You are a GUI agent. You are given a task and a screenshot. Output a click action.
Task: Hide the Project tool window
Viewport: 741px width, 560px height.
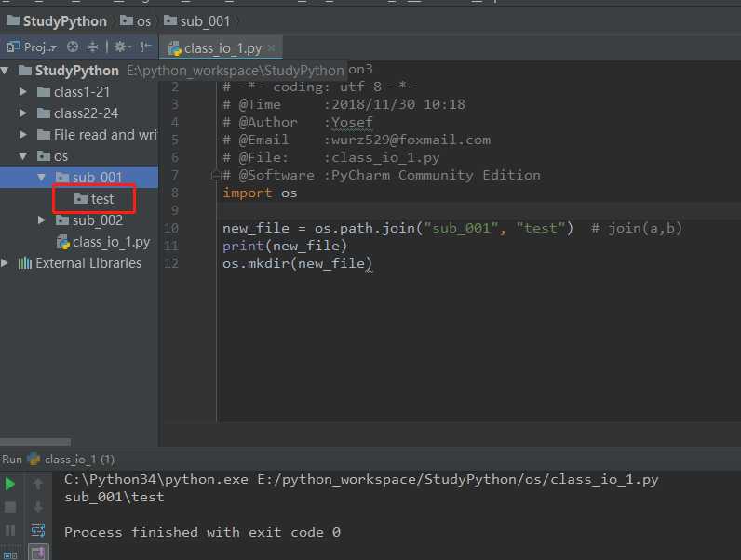pyautogui.click(x=145, y=47)
